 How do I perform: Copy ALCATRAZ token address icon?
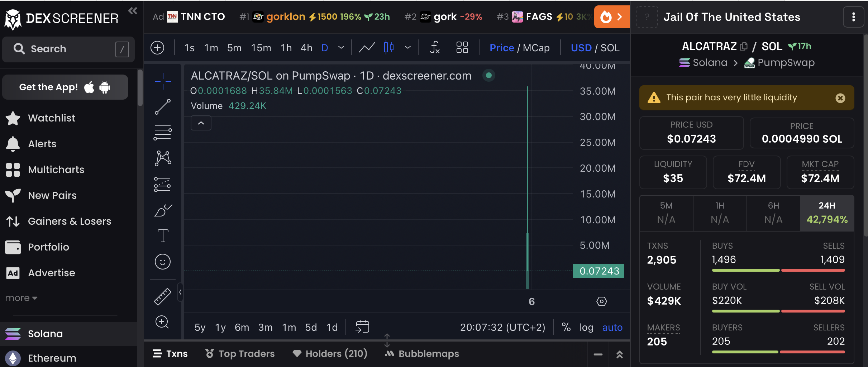point(744,47)
